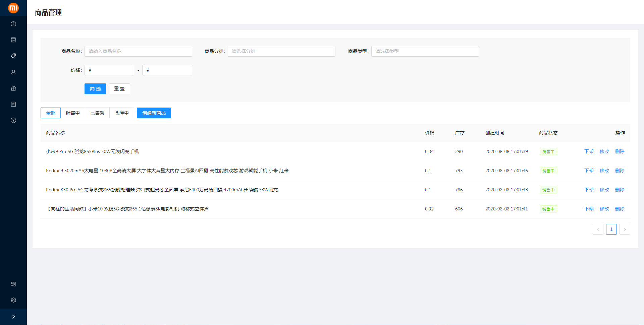The image size is (644, 325).
Task: Click 下架 for 小米10 row
Action: click(589, 209)
